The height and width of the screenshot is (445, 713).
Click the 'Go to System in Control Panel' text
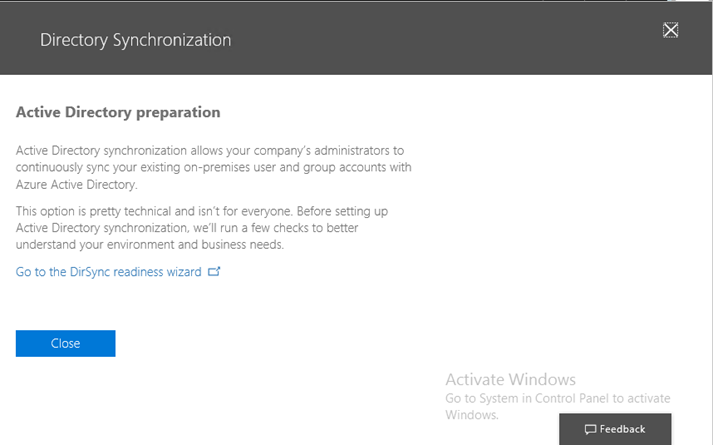coord(557,398)
